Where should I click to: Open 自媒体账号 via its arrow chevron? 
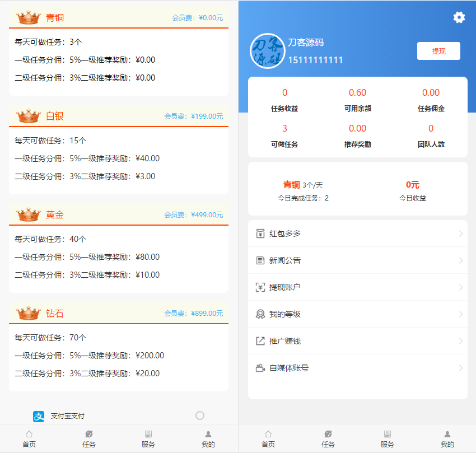click(x=461, y=368)
